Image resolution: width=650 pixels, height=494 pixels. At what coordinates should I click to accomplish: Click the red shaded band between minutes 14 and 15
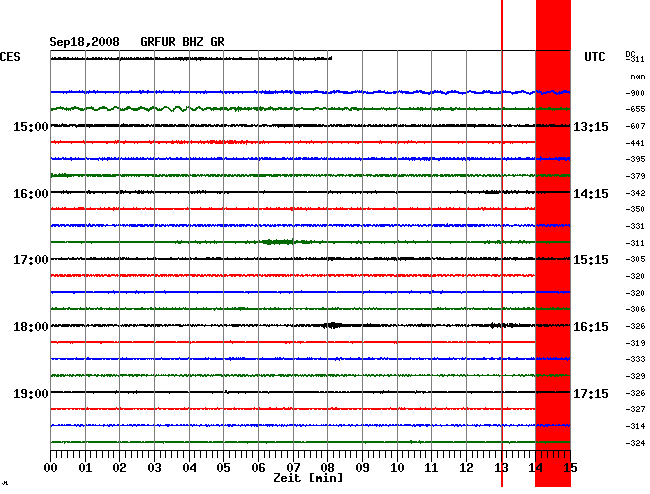pos(553,243)
